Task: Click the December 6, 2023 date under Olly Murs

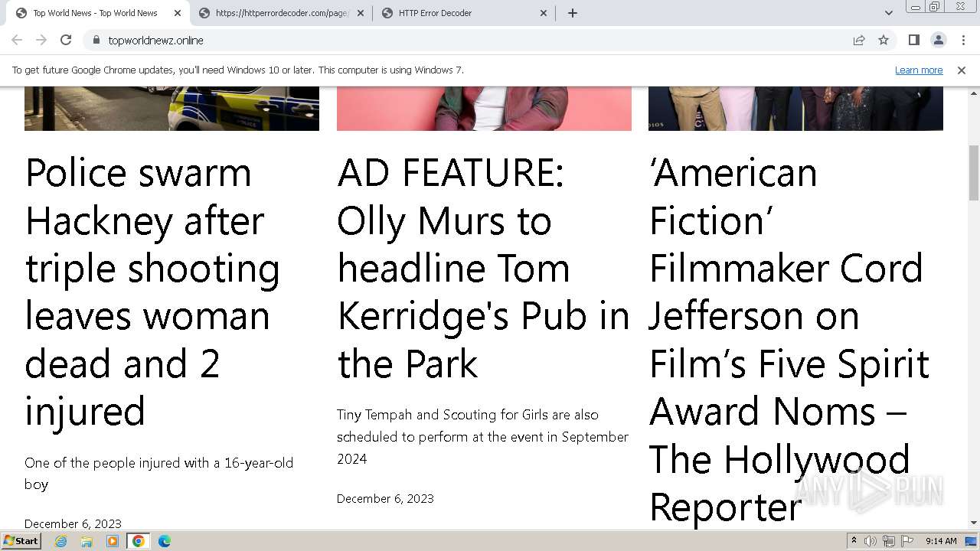Action: 385,498
